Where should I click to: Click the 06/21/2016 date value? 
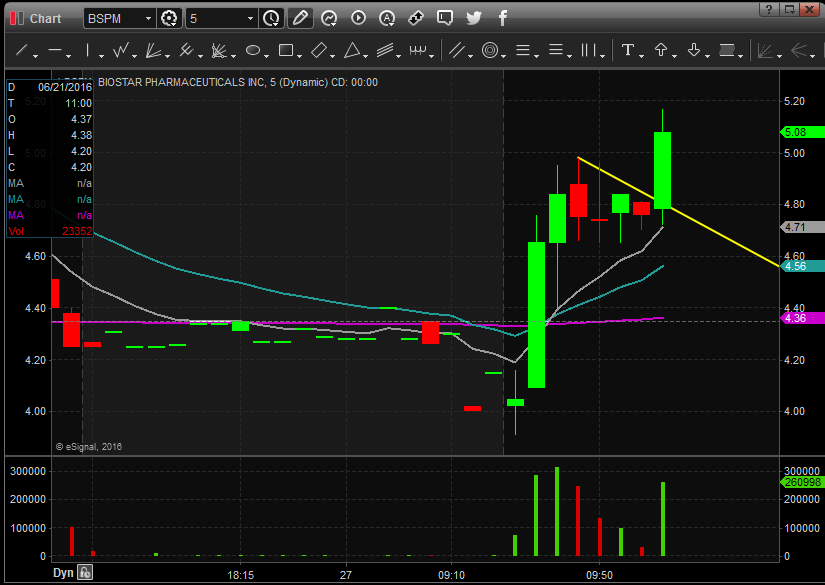[65, 87]
